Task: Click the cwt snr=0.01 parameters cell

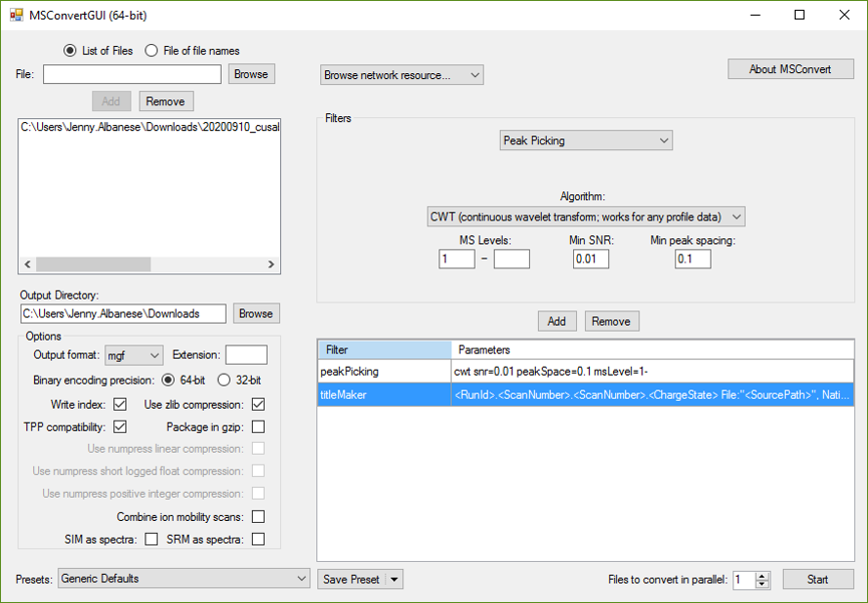Action: 652,371
